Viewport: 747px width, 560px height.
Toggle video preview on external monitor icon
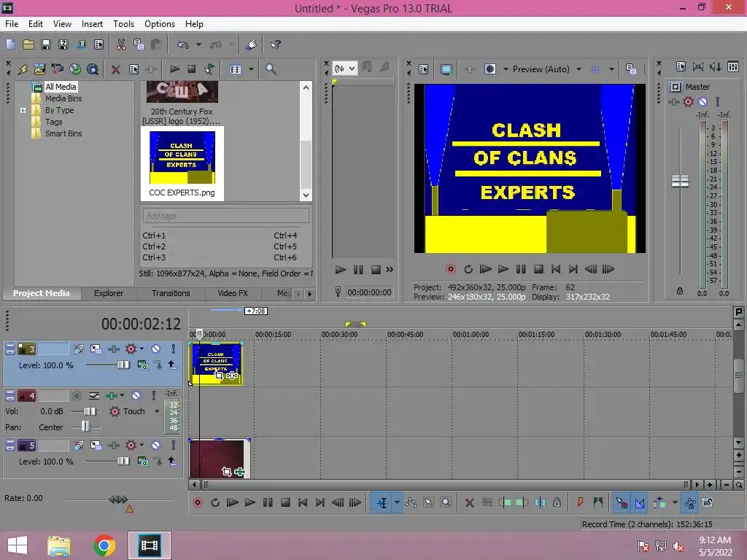446,69
